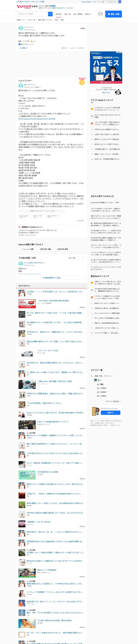The image size is (138, 644).
Task: Click the category search input field
Action: click(32, 14)
